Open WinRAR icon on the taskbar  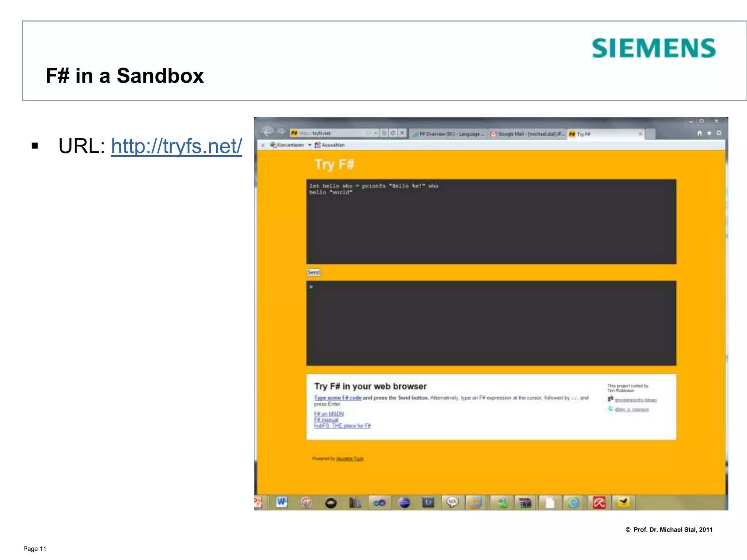coord(525,503)
